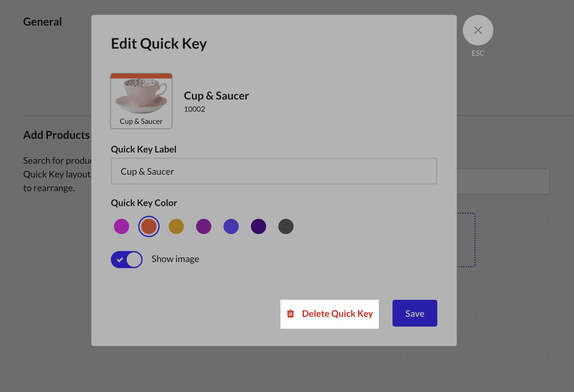
Task: Click the Cup & Saucer preview thumbnail
Action: tap(141, 101)
